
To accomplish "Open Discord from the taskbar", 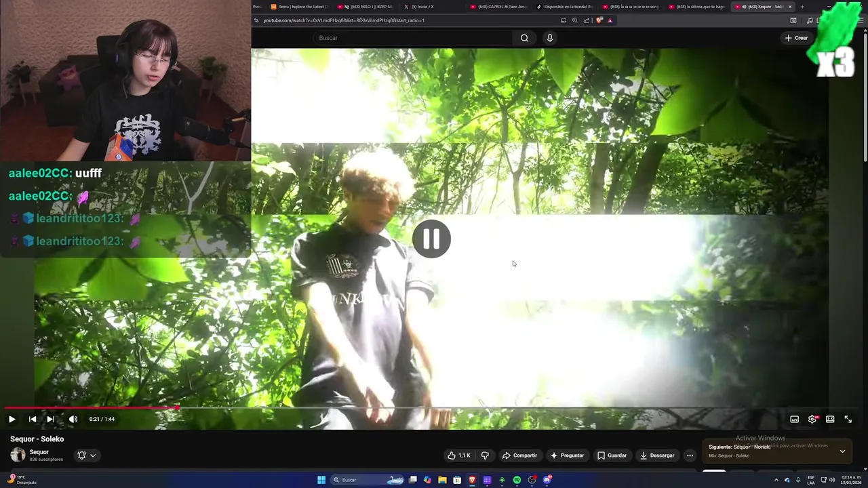I will pos(547,480).
